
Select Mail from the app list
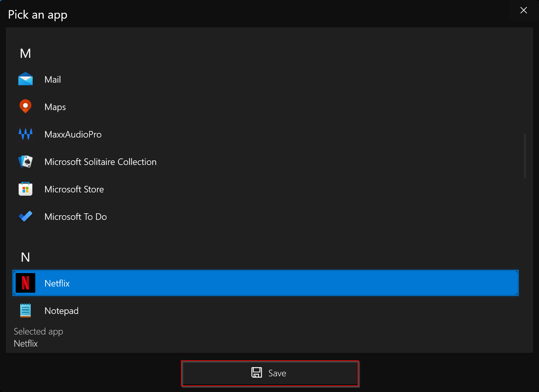pos(265,79)
